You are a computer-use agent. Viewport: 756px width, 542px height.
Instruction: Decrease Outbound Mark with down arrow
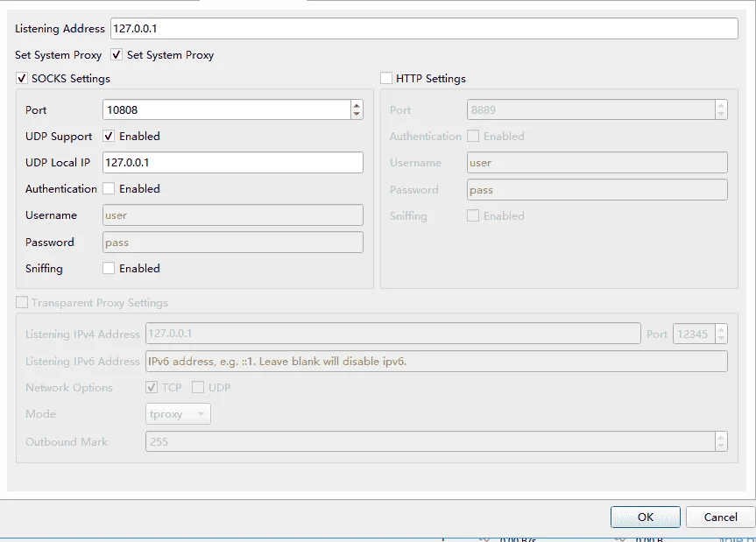click(x=721, y=446)
